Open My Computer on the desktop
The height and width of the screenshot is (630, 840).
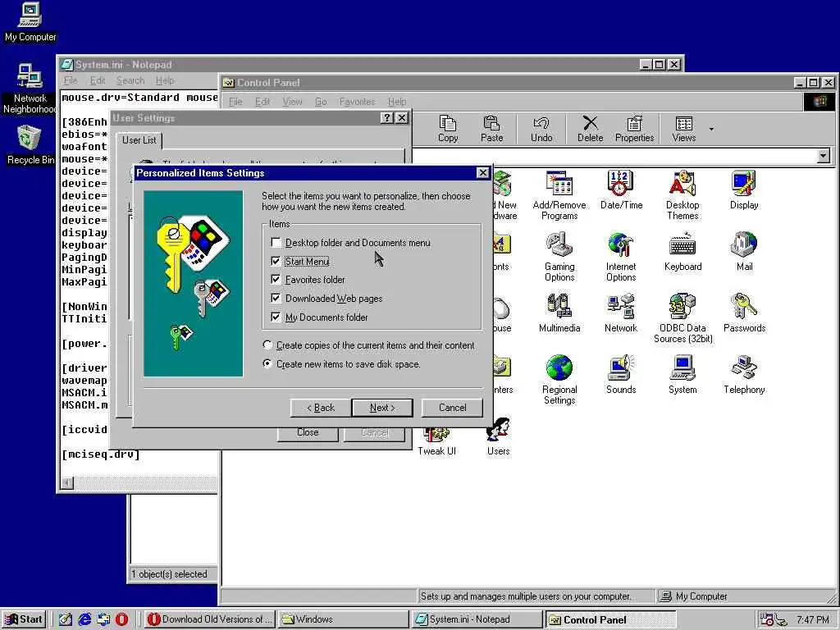coord(30,22)
